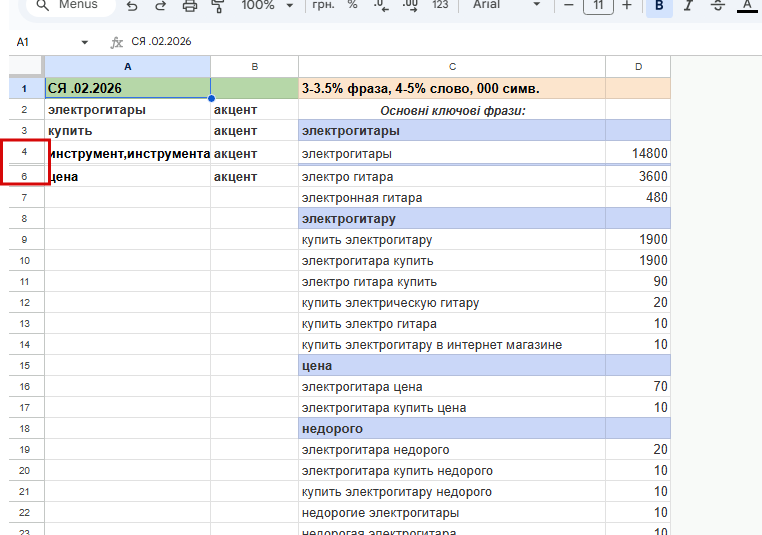
Task: Toggle Bold formatting
Action: point(659,6)
